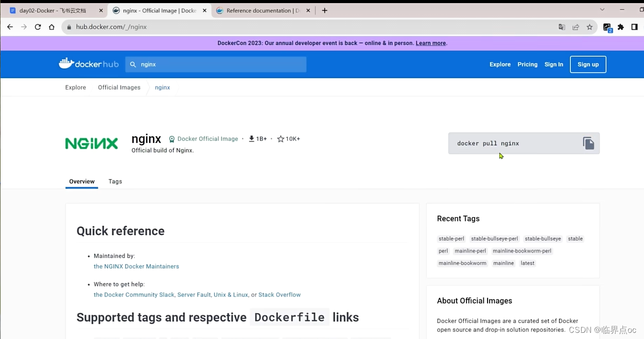Open the Stack Overflow help link
The width and height of the screenshot is (644, 339).
(280, 294)
